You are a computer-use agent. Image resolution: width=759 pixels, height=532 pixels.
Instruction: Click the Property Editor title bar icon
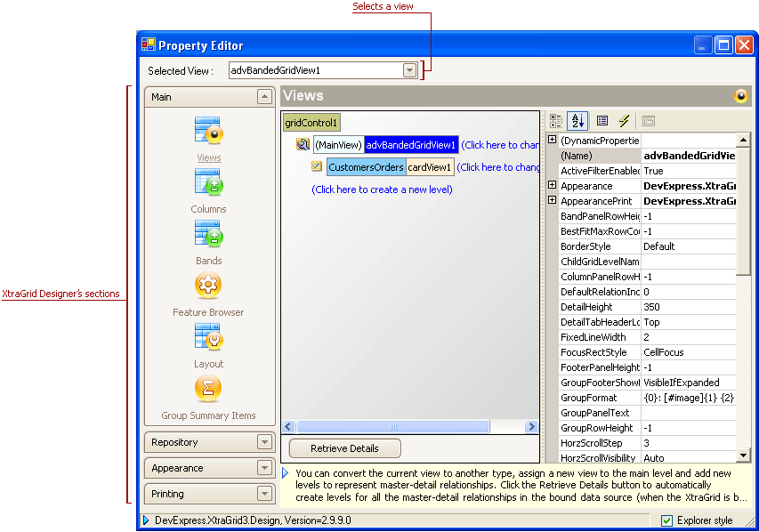(x=148, y=45)
